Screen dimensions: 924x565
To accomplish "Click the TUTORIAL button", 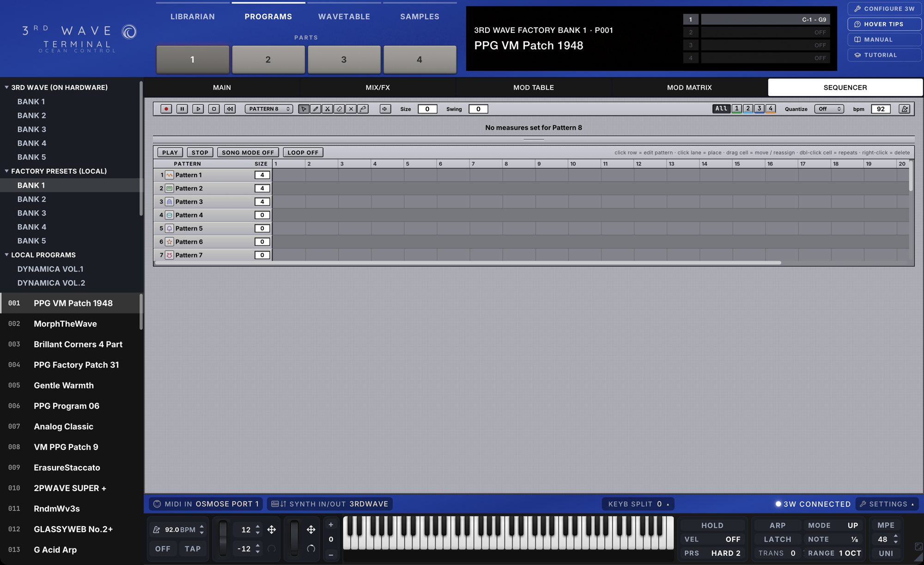I will tap(885, 55).
